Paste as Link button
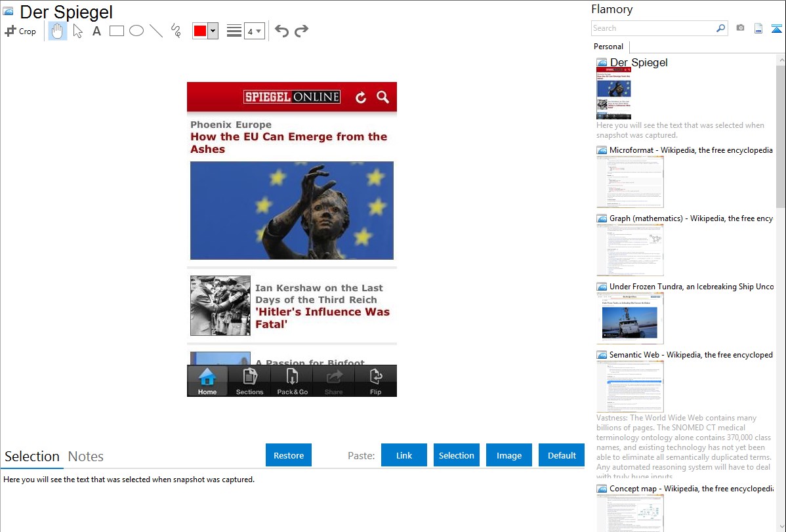This screenshot has height=532, width=786. tap(404, 455)
